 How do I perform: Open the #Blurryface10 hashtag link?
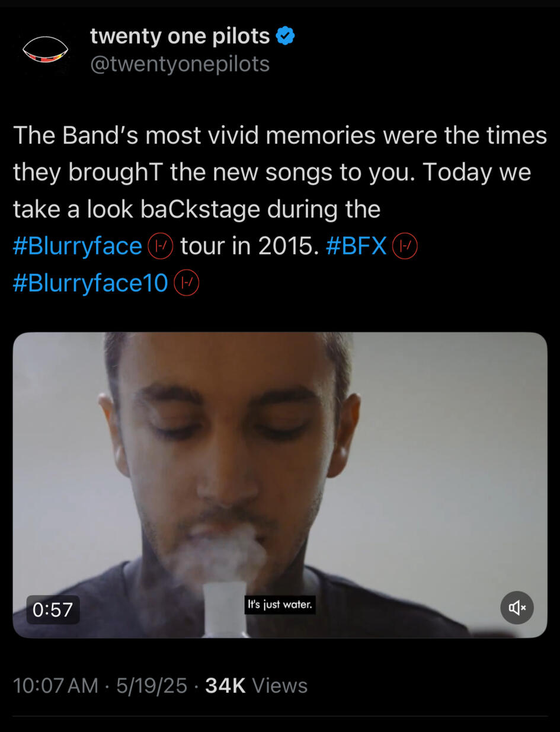[91, 284]
